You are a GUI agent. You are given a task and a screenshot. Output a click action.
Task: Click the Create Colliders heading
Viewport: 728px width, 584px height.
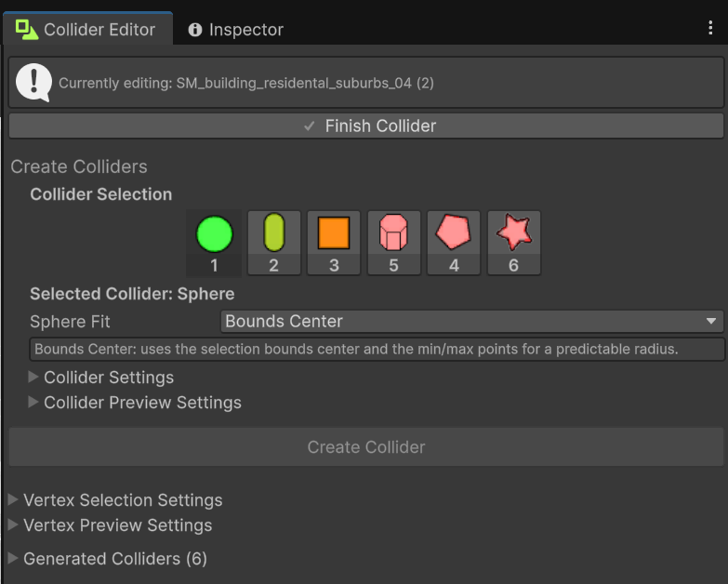coord(79,166)
